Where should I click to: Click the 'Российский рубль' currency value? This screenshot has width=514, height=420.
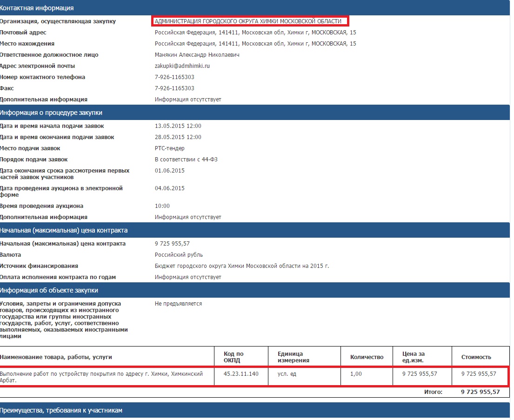pos(179,255)
